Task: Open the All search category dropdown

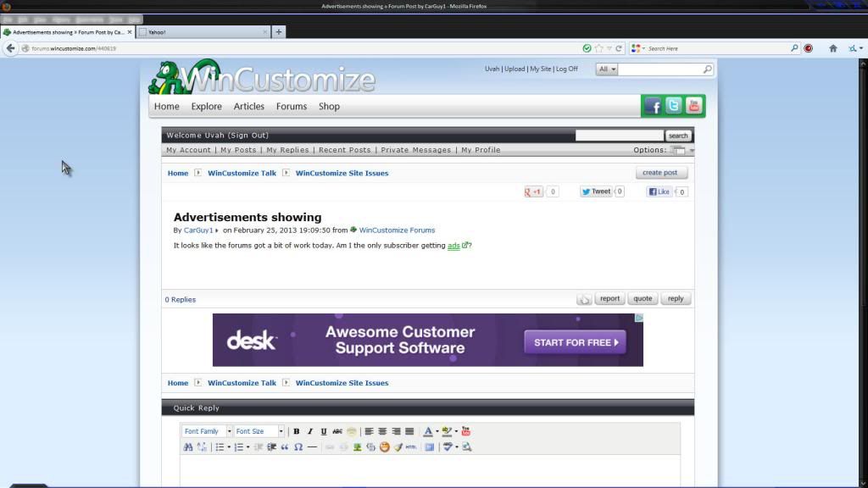Action: click(x=607, y=69)
